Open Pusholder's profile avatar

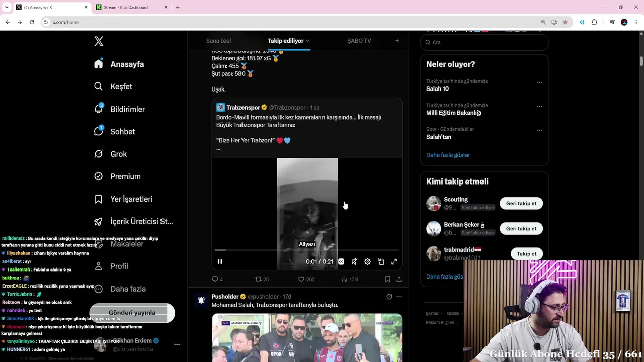click(x=201, y=300)
